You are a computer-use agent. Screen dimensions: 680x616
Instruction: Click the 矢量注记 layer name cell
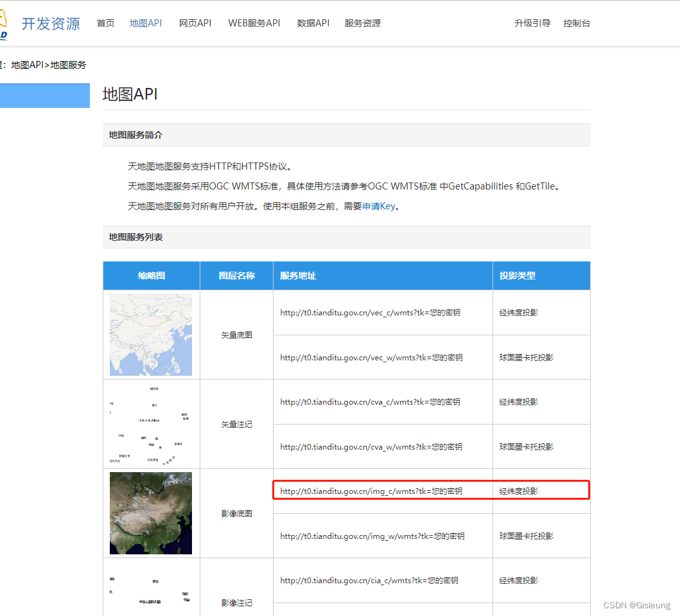point(237,424)
